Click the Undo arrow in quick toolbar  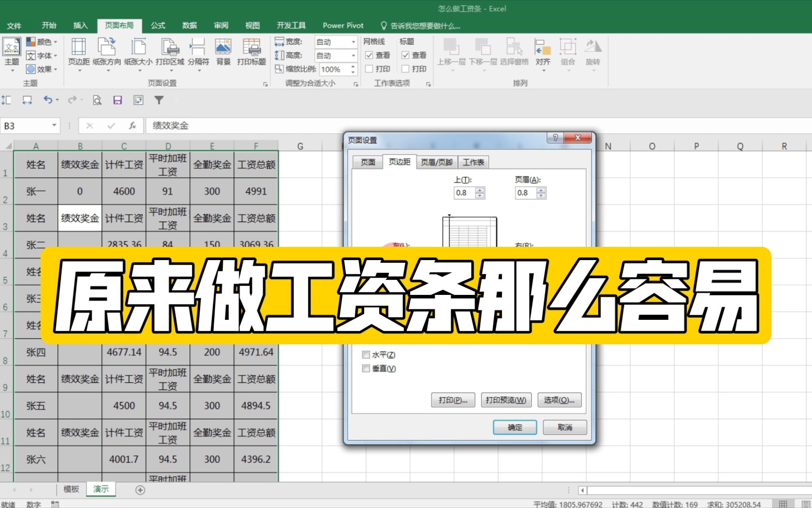click(47, 100)
